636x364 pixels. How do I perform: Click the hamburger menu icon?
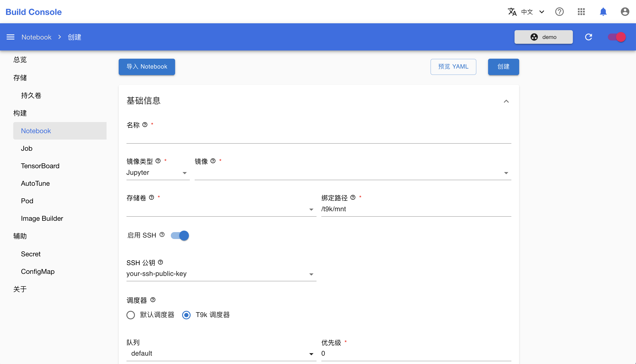tap(10, 37)
